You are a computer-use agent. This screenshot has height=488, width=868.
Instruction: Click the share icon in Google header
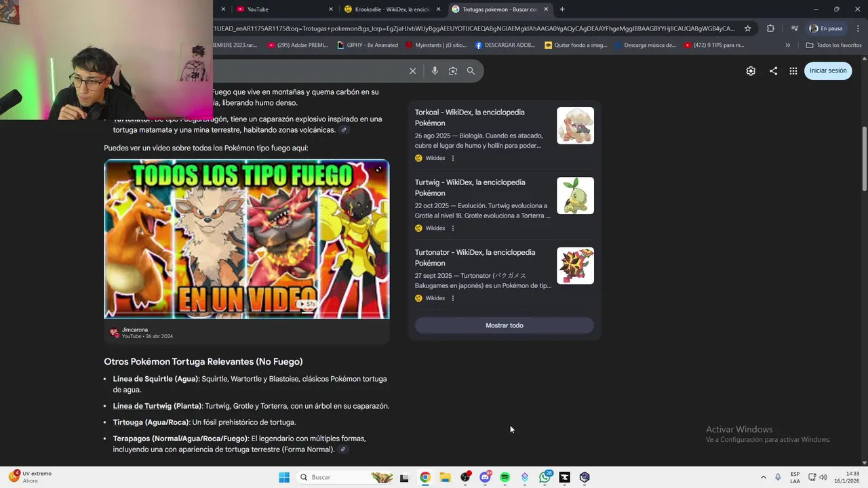tap(773, 70)
